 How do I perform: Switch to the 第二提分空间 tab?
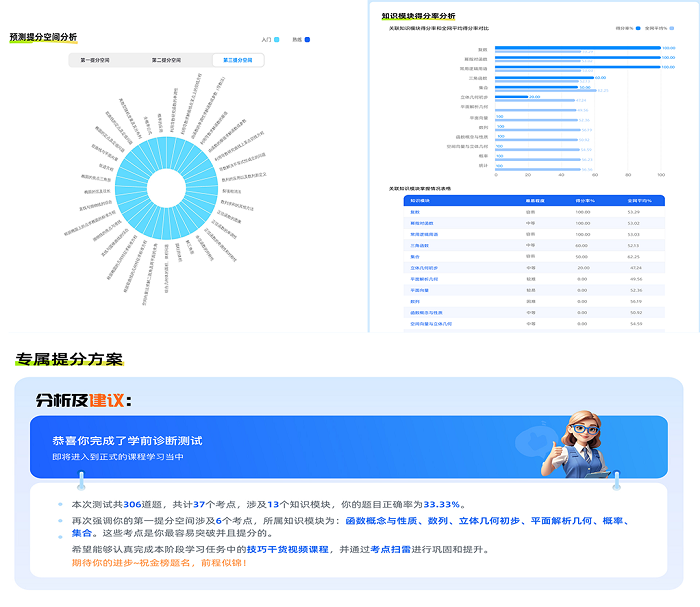[x=166, y=61]
